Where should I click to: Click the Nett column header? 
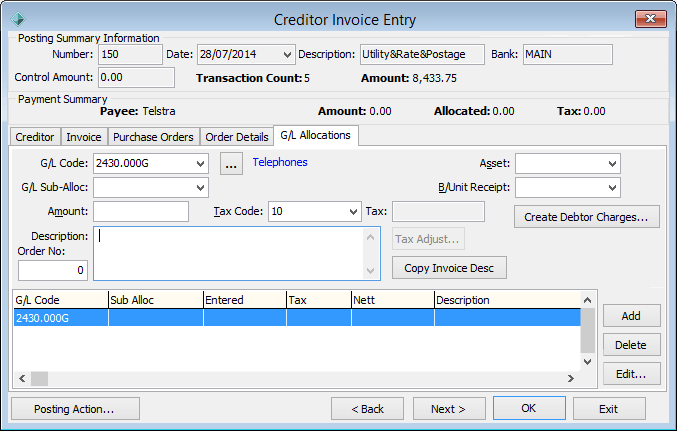(392, 300)
